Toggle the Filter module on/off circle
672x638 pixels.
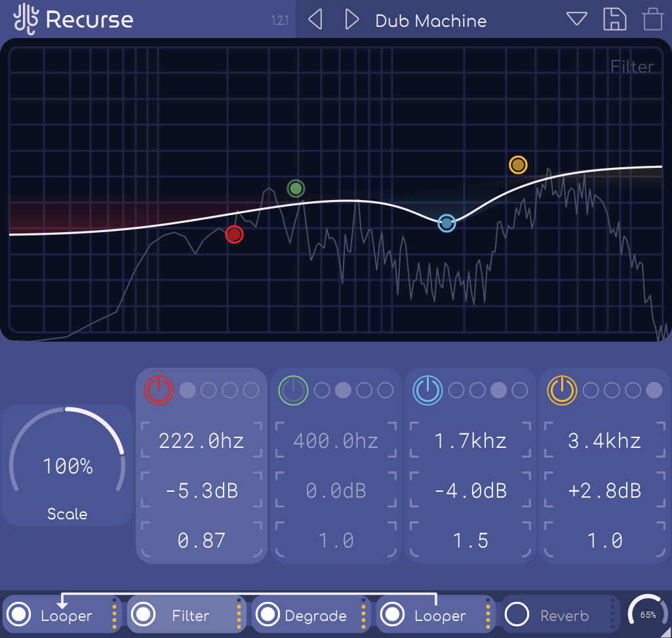click(x=143, y=614)
